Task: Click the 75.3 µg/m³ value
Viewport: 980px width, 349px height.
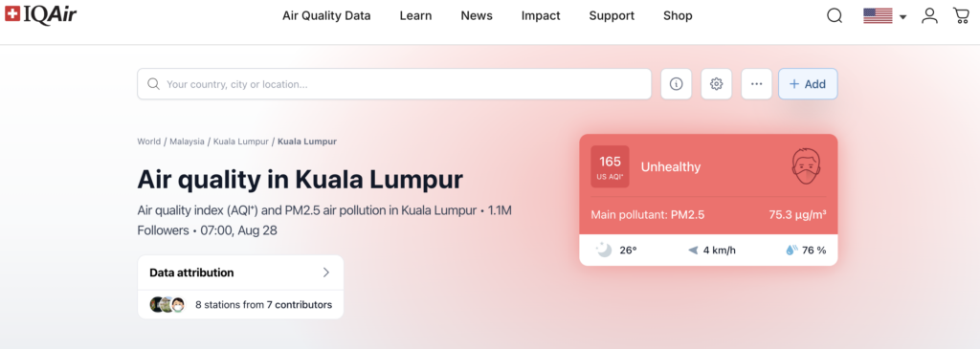Action: pyautogui.click(x=797, y=215)
